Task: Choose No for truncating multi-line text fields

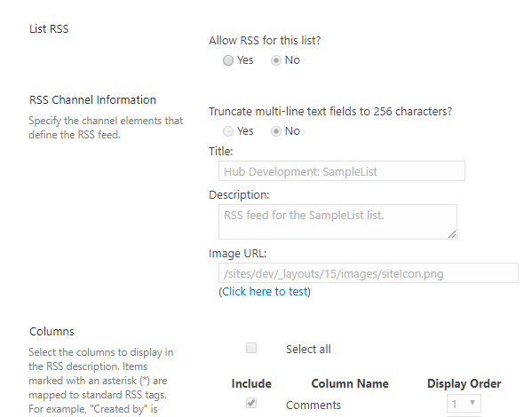Action: click(x=276, y=131)
